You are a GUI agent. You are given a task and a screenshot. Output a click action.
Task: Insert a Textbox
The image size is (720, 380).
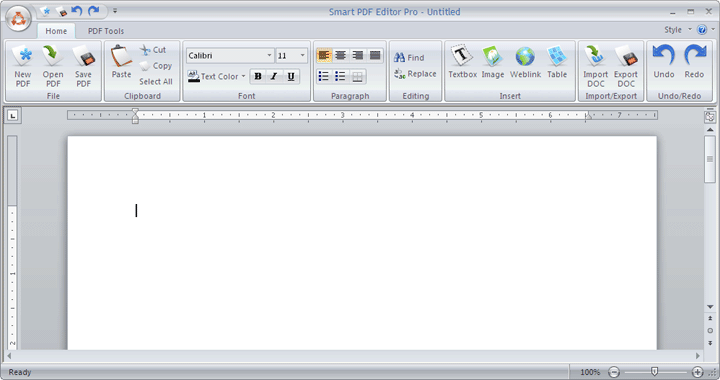[x=462, y=62]
